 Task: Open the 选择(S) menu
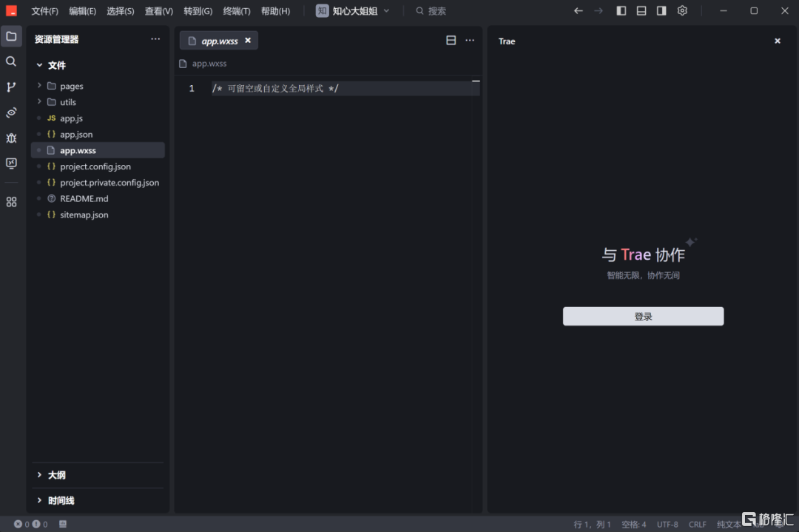coord(121,11)
